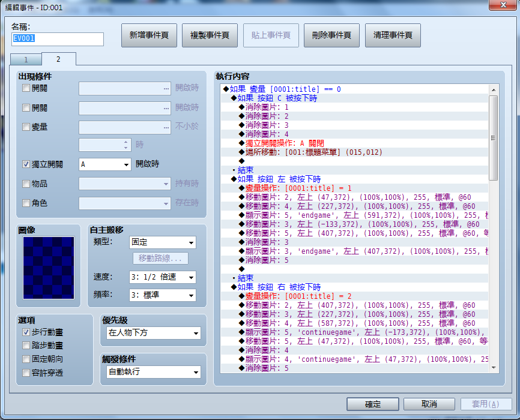The image size is (520, 420).
Task: Select the line 如果 變量 [0001:title] == 0
Action: point(355,89)
